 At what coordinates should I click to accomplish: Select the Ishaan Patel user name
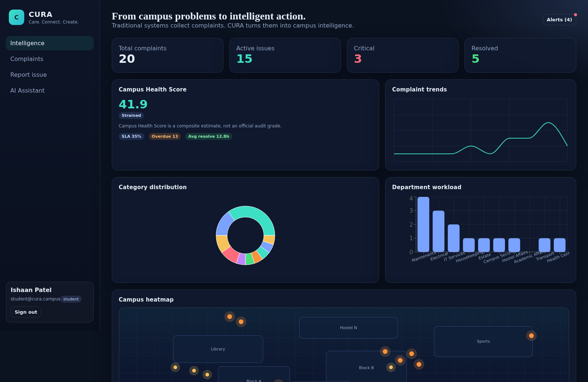(31, 290)
